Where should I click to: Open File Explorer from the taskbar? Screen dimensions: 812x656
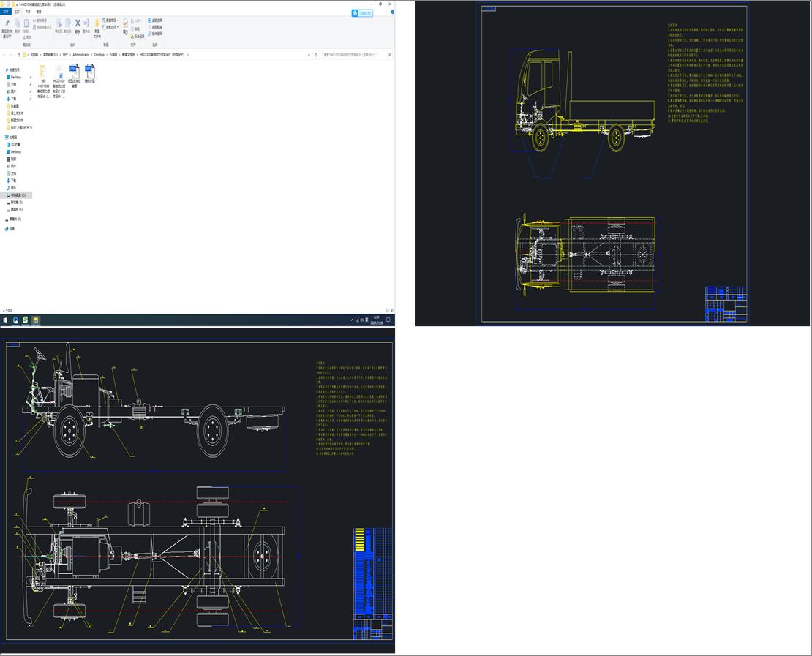click(x=35, y=320)
